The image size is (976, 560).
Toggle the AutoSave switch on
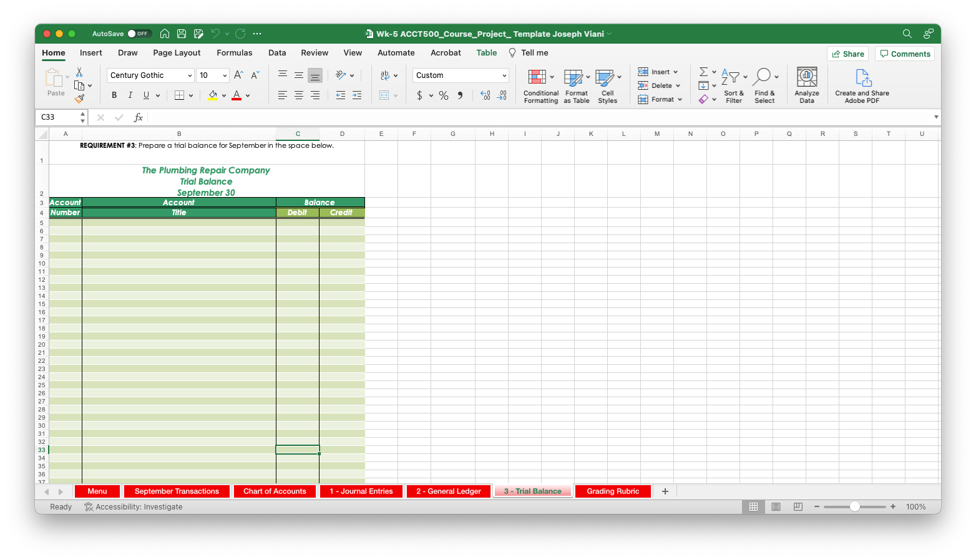coord(140,34)
